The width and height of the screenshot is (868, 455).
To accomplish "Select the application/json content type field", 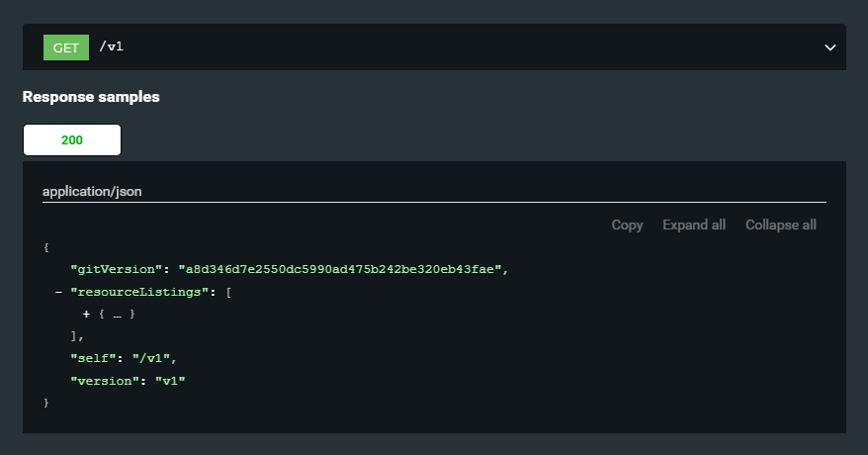I will tap(434, 192).
